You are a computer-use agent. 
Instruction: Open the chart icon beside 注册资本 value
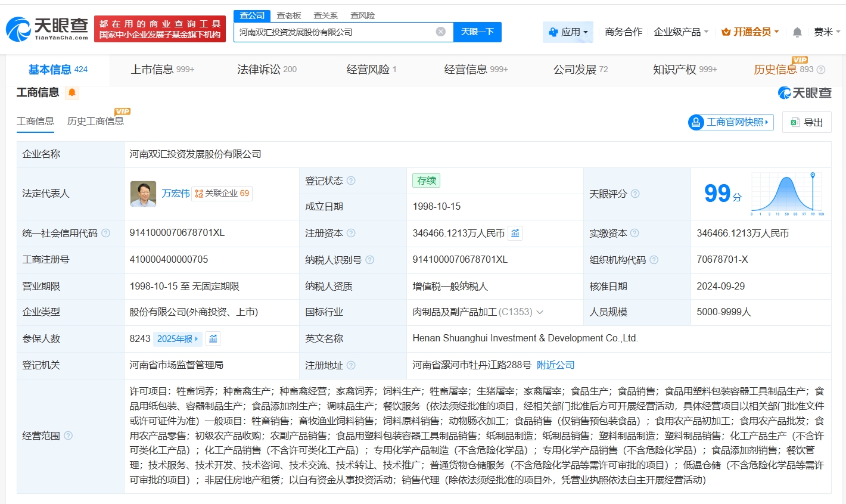[515, 233]
